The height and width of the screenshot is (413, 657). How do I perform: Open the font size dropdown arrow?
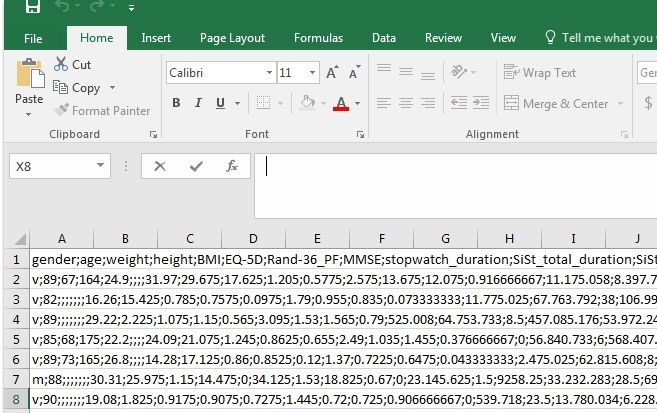(311, 73)
